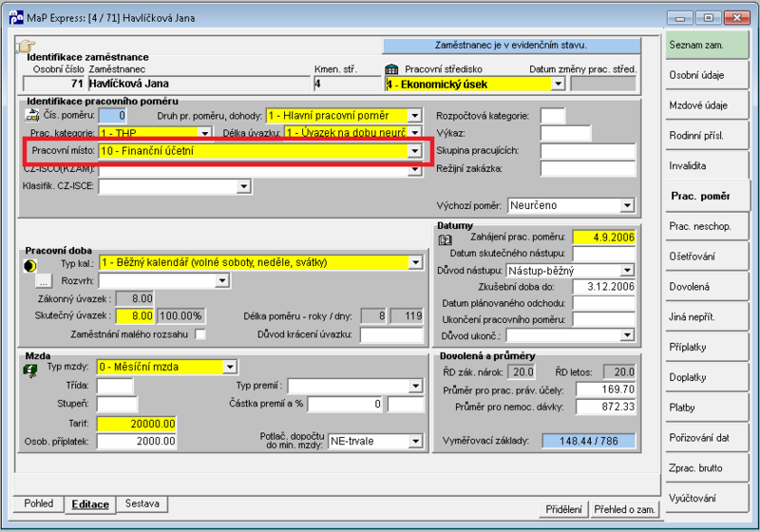
Task: Open the Osobní údaje section
Action: (x=707, y=75)
